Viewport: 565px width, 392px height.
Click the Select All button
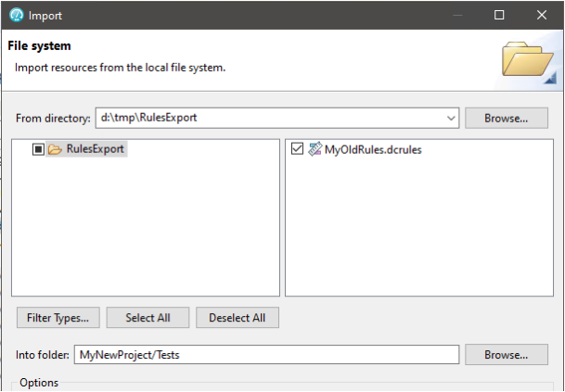(148, 318)
